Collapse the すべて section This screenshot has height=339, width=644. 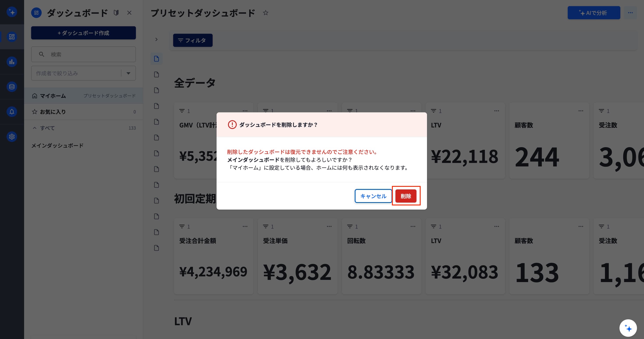pos(35,128)
